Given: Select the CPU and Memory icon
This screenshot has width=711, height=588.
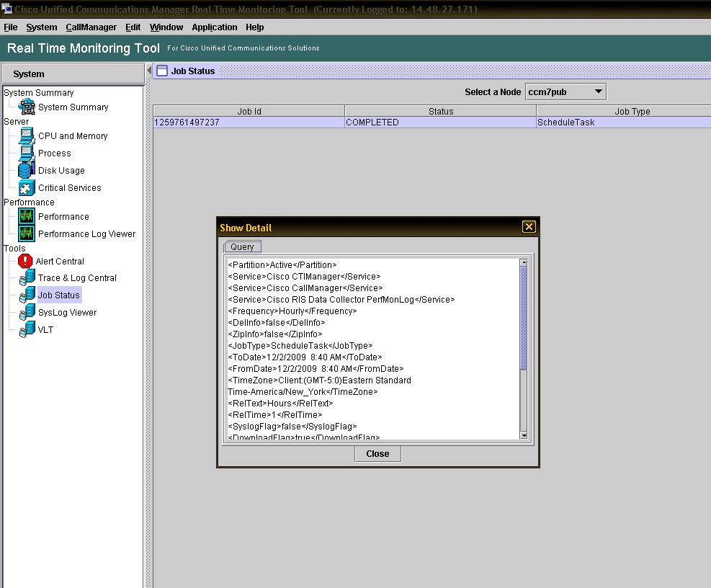Looking at the screenshot, I should pyautogui.click(x=27, y=135).
